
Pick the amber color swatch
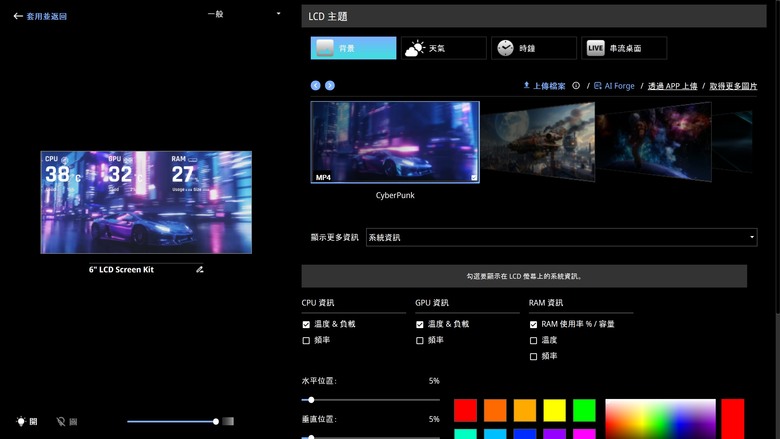click(x=525, y=410)
